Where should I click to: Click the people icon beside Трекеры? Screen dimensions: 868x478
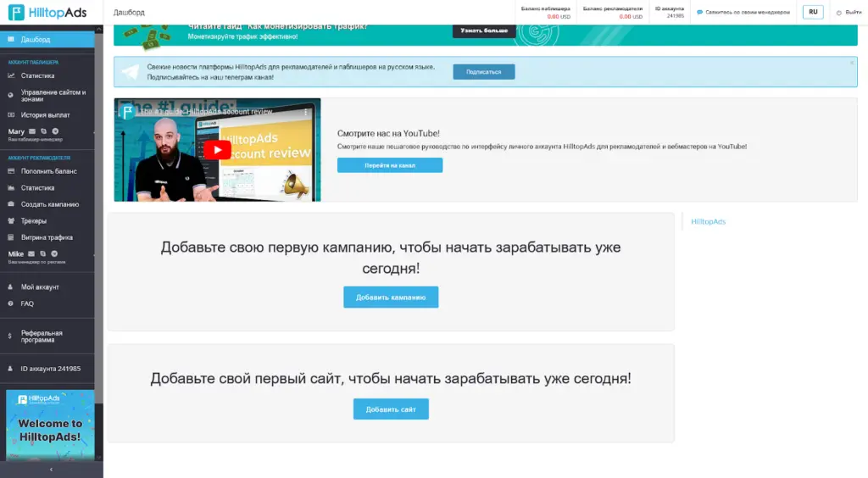[10, 220]
